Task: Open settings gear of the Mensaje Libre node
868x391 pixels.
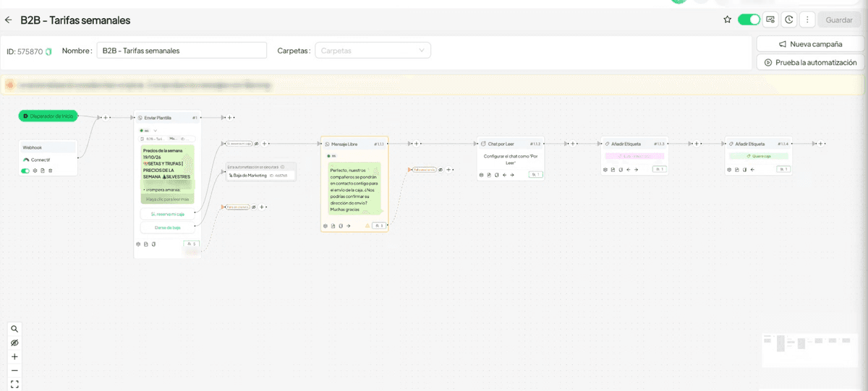Action: point(325,225)
